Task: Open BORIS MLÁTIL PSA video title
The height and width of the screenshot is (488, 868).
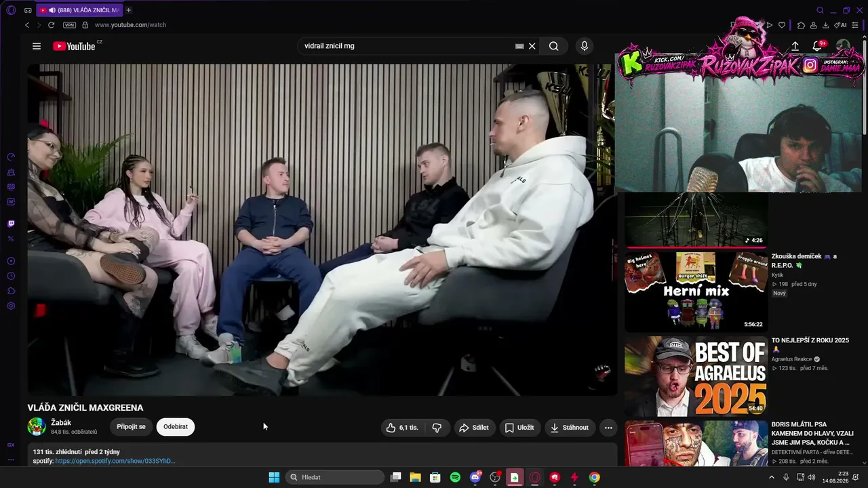Action: (x=812, y=433)
